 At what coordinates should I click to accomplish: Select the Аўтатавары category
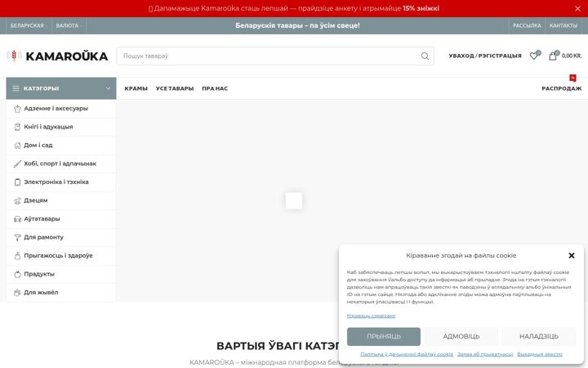point(61,219)
